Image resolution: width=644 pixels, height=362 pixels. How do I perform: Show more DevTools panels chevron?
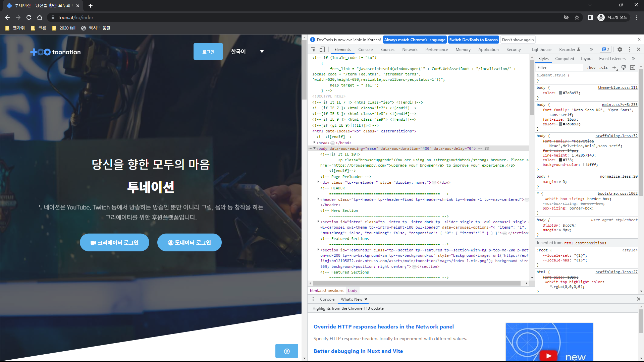(591, 49)
